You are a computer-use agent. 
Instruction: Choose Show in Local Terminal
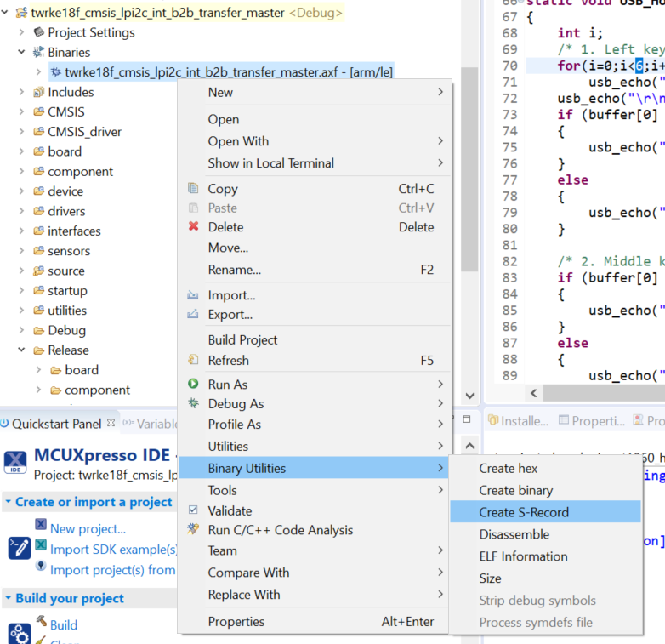pyautogui.click(x=314, y=162)
